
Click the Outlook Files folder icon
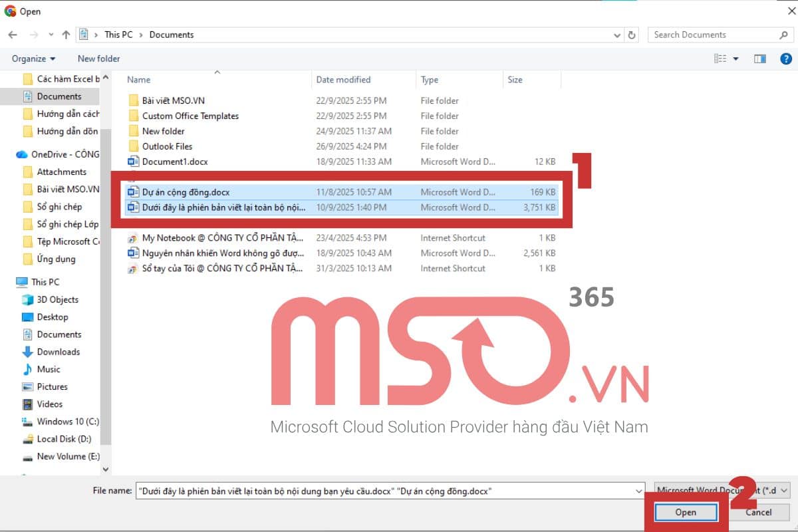132,146
